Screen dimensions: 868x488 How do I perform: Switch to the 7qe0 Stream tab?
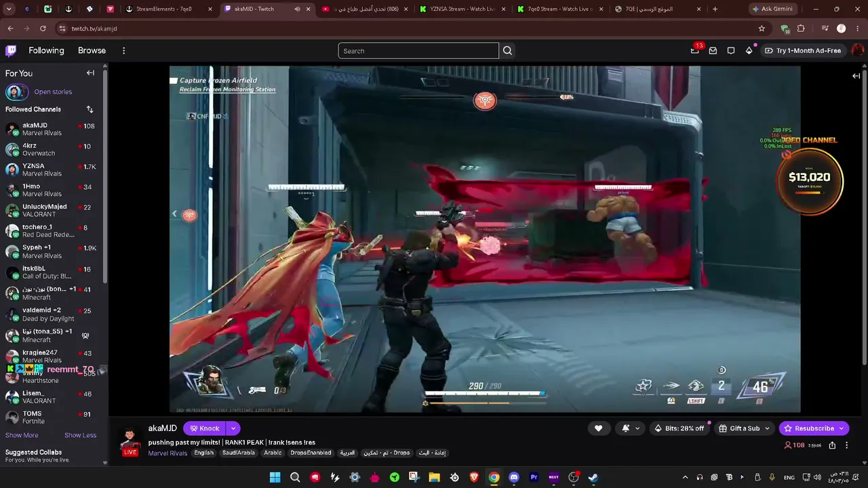pos(560,9)
